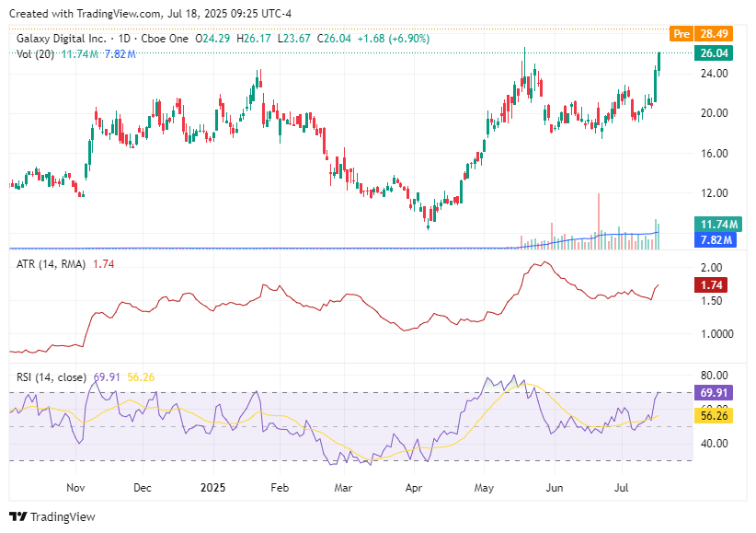
Task: Click the 'Pre' pre-market label badge
Action: 682,34
